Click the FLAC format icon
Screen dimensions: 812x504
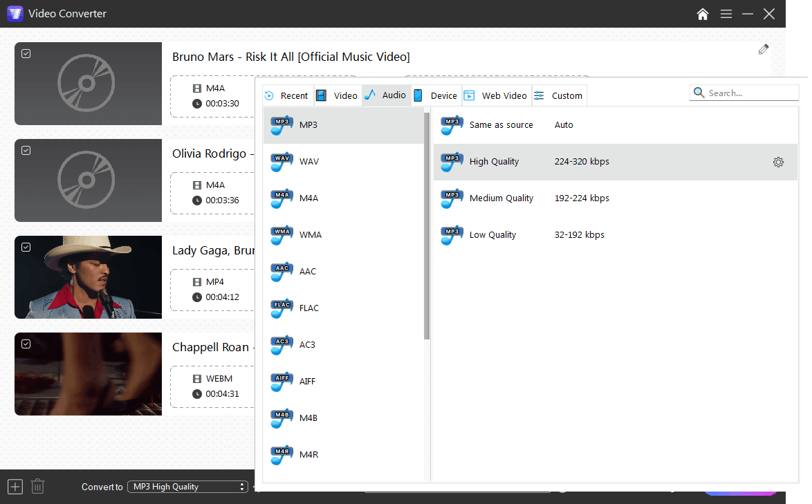(282, 308)
